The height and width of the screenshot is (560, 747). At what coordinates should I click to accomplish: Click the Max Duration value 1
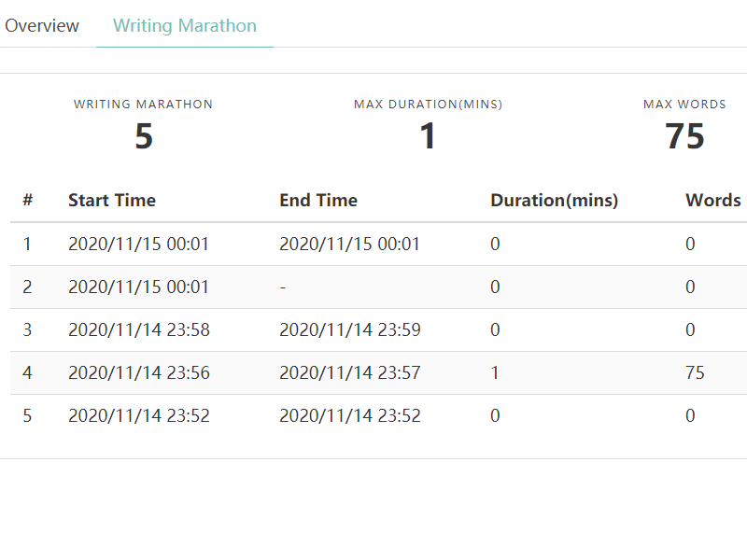[x=428, y=136]
